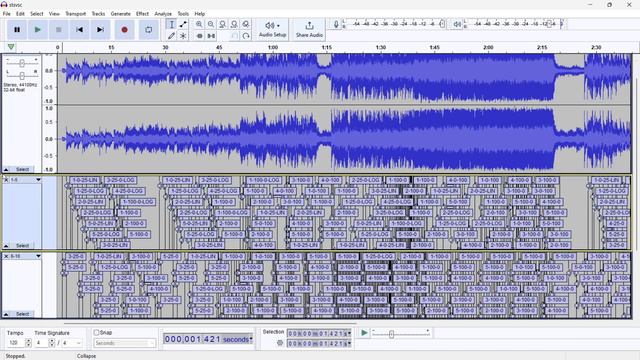The image size is (640, 360).
Task: Select the Selection (I-beam) tool
Action: point(171,24)
